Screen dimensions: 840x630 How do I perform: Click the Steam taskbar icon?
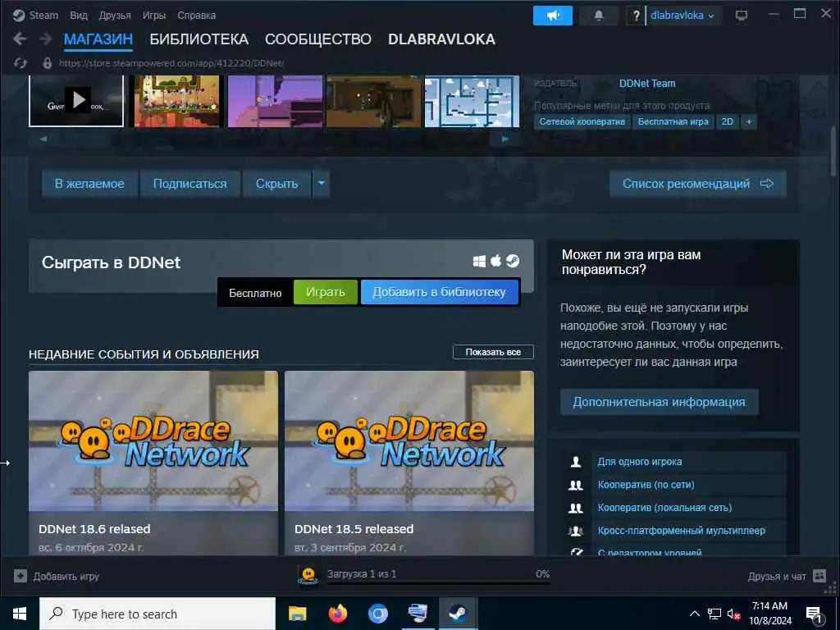click(458, 614)
